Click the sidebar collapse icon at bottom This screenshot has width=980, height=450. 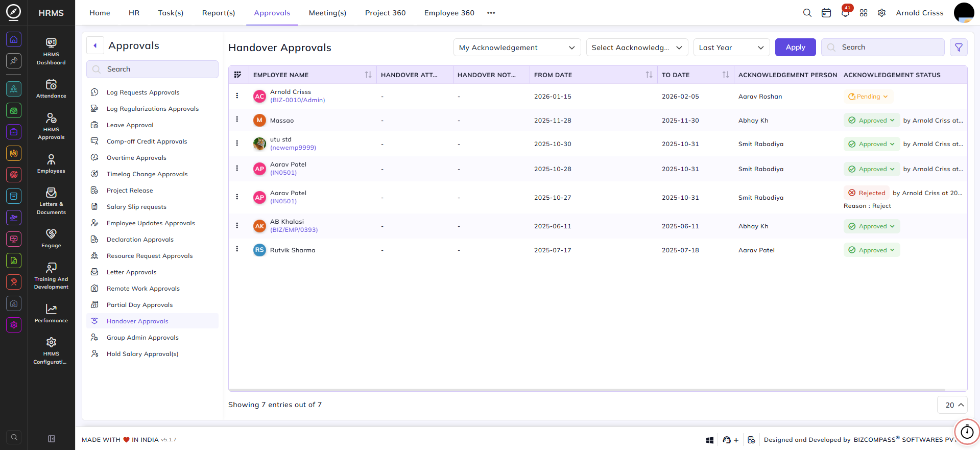(52, 439)
